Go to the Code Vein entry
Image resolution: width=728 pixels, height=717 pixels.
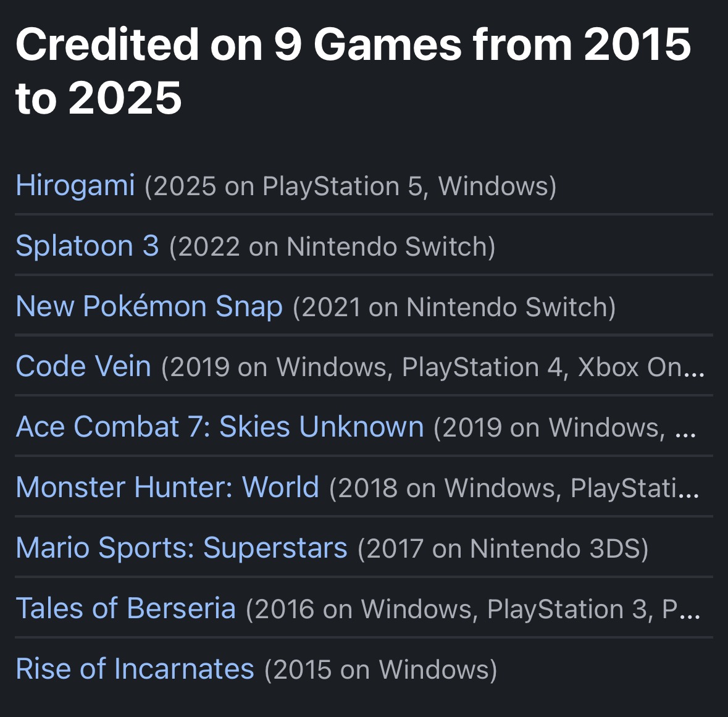83,366
